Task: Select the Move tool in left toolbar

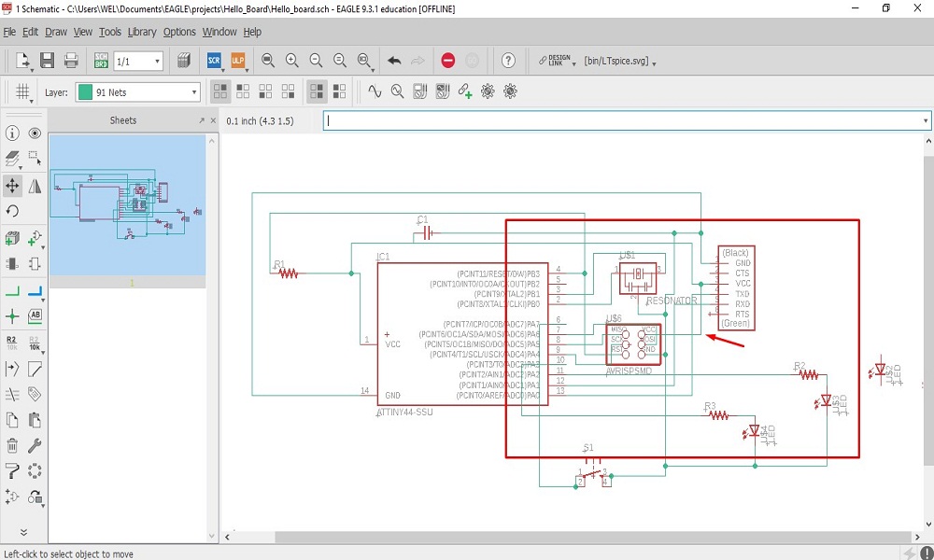Action: click(13, 186)
